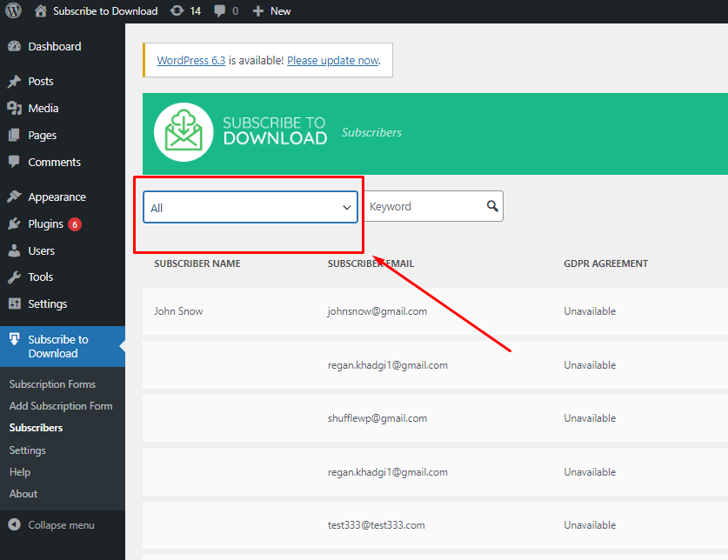The image size is (728, 560).
Task: Click the plus New icon
Action: (258, 11)
